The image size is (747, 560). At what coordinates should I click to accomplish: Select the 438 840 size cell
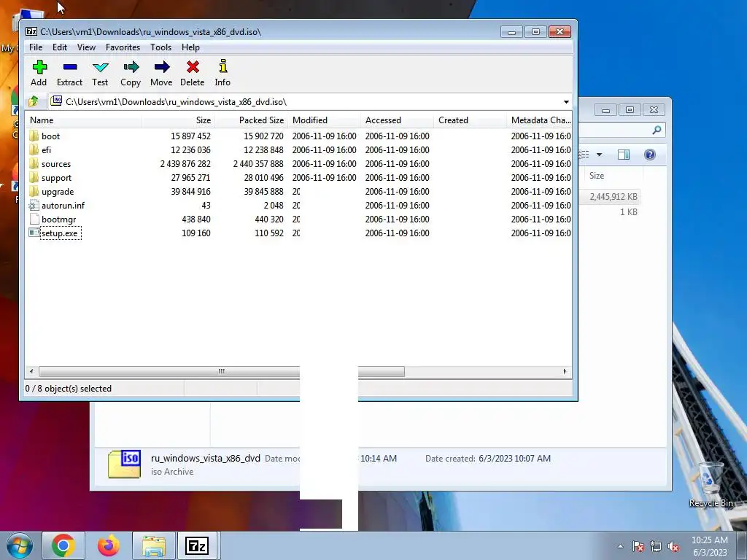196,219
